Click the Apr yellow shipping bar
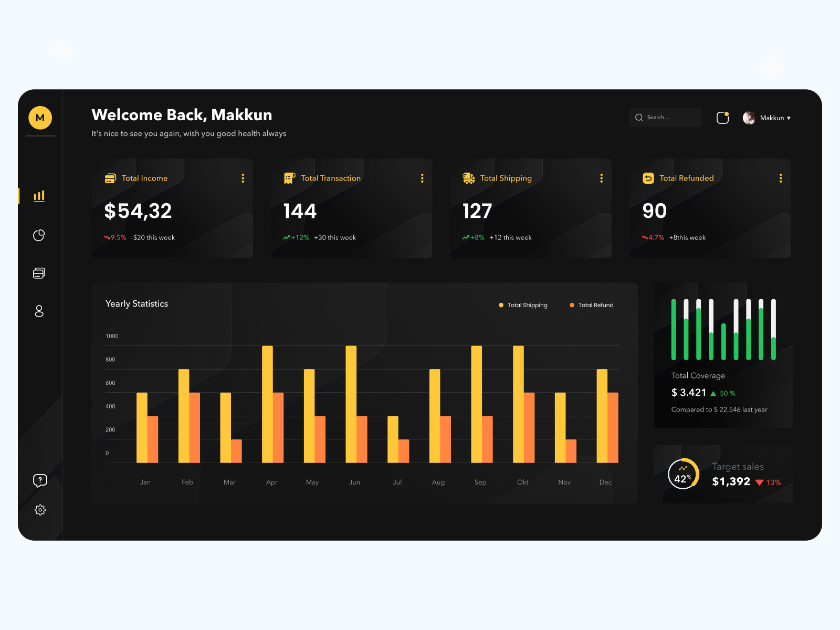Image resolution: width=840 pixels, height=630 pixels. pos(267,404)
